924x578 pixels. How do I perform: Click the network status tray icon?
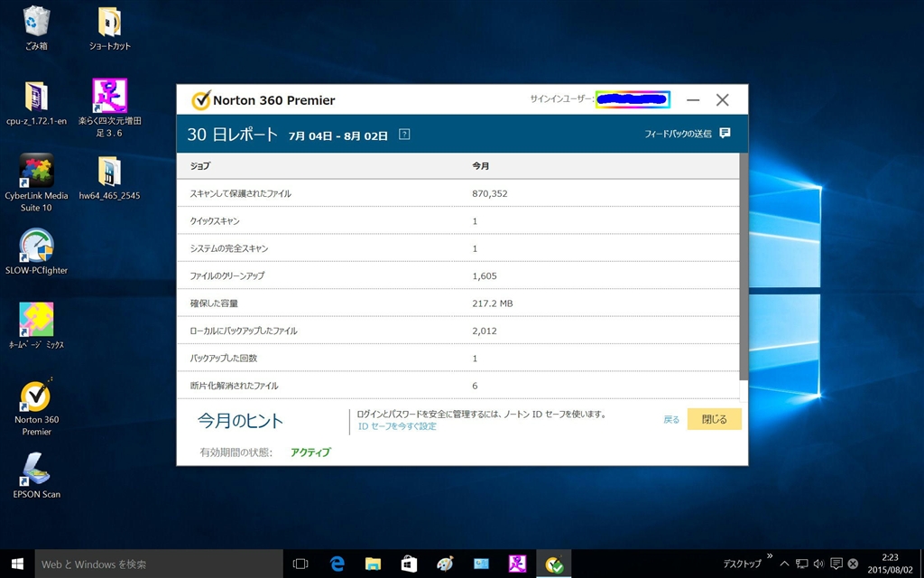801,564
